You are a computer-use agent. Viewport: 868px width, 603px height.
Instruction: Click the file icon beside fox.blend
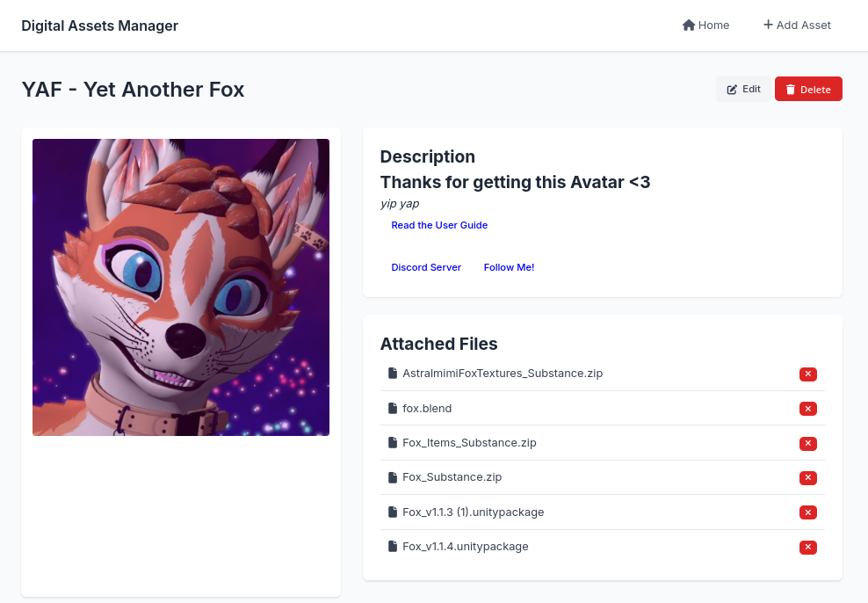[x=393, y=408]
